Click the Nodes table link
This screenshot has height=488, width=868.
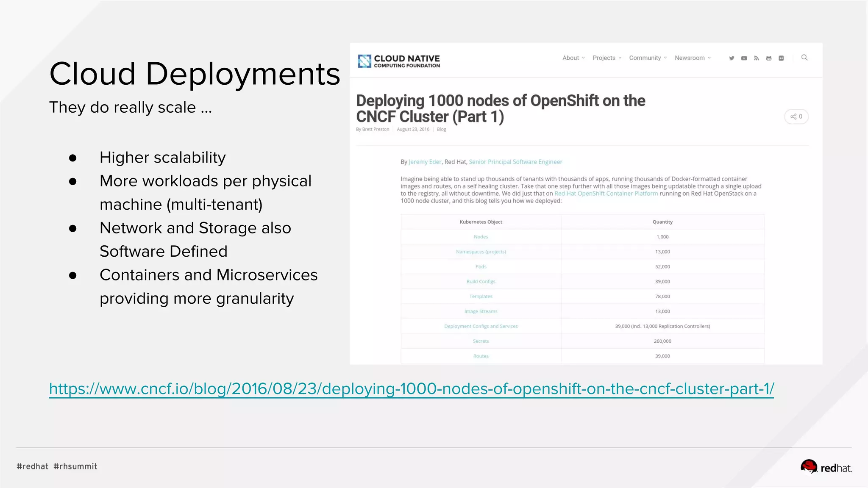pyautogui.click(x=481, y=237)
